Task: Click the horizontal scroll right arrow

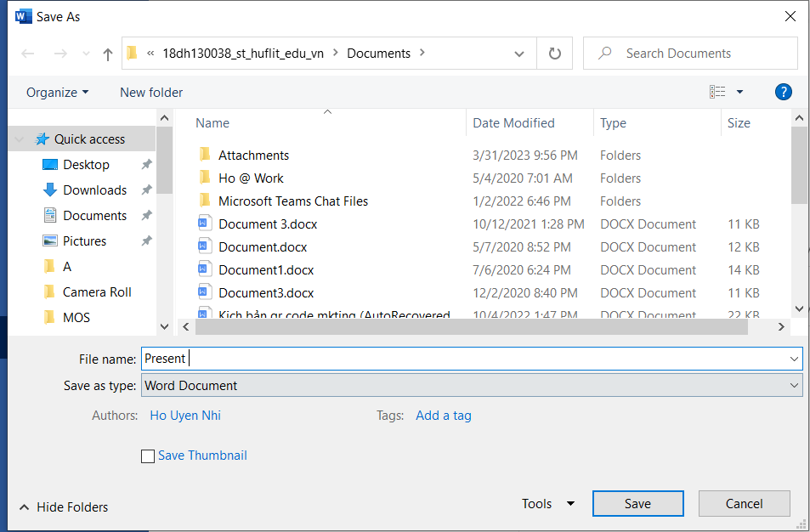Action: click(x=781, y=326)
